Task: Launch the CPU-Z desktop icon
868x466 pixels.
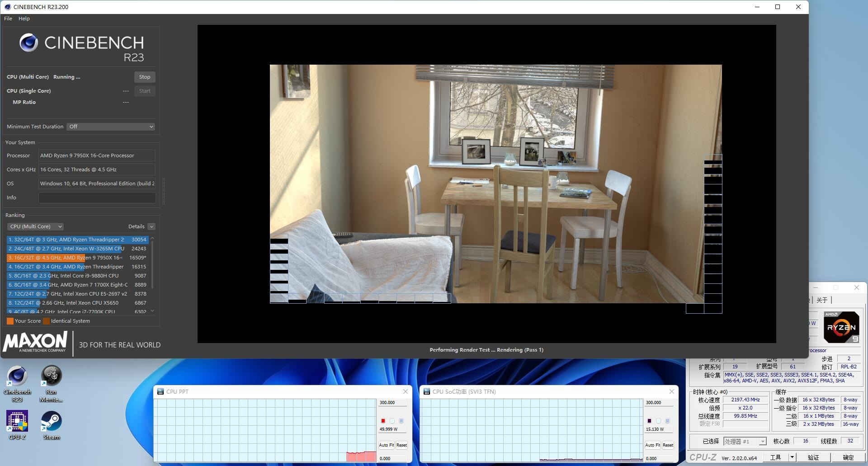Action: click(x=17, y=425)
